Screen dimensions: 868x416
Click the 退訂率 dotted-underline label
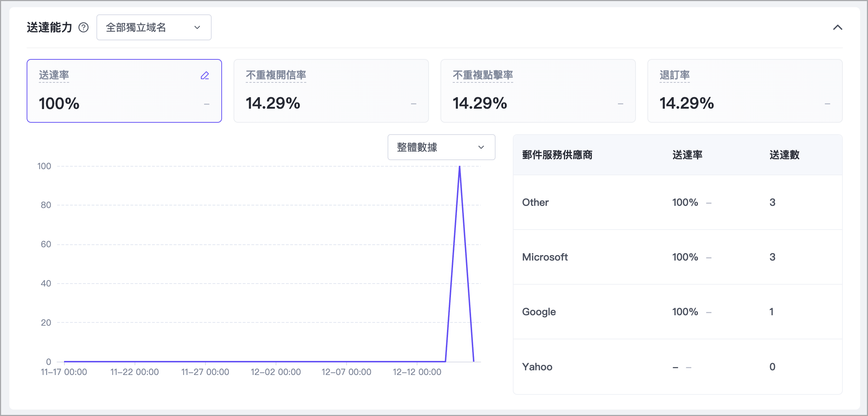(x=674, y=75)
